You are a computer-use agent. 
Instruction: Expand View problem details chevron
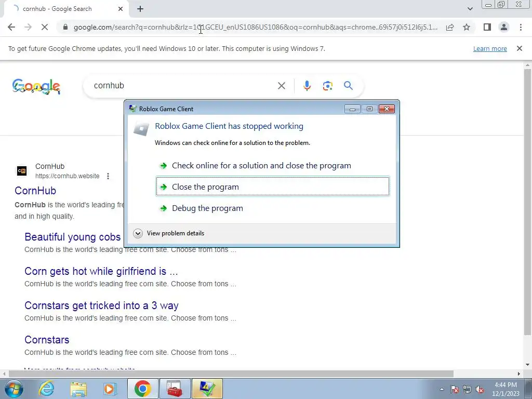click(138, 233)
